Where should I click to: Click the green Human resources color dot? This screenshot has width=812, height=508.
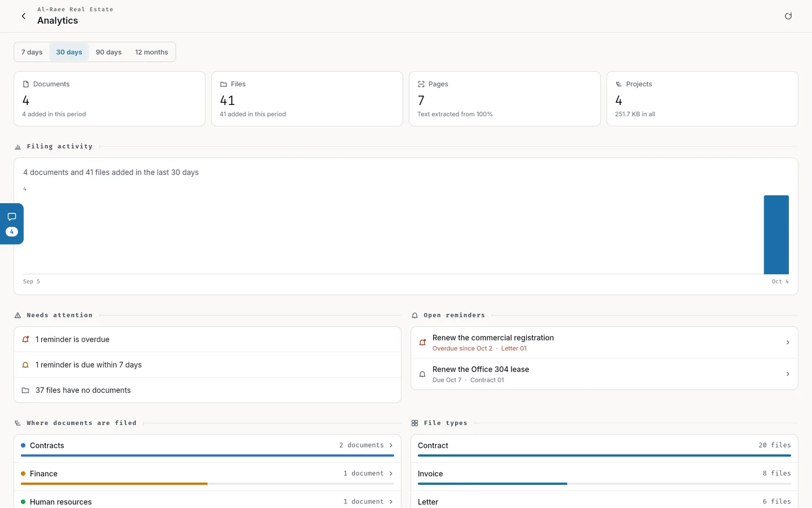coord(23,502)
